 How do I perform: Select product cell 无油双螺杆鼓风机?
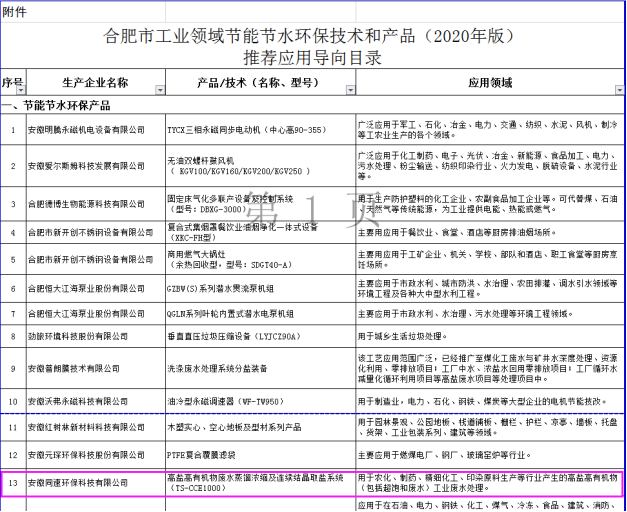click(x=261, y=166)
